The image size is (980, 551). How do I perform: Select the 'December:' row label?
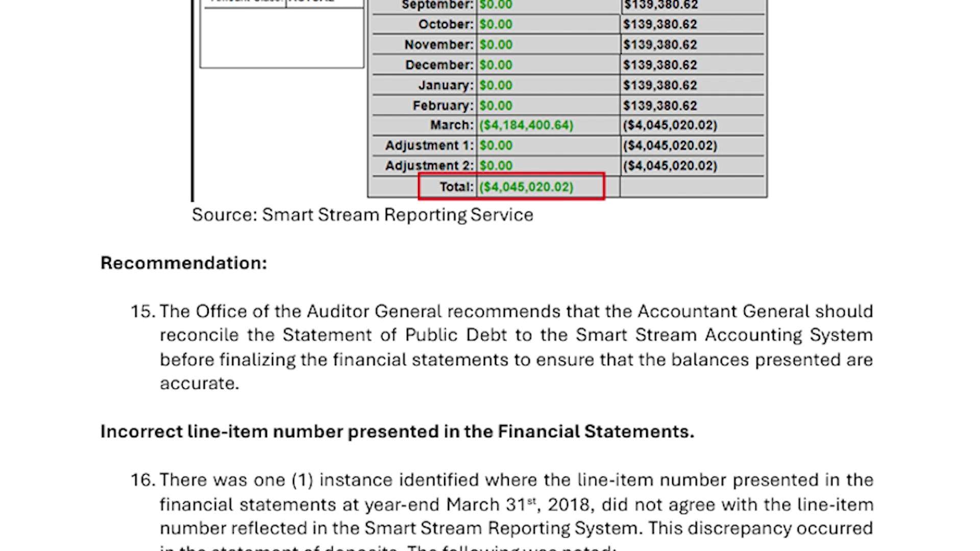pos(439,65)
